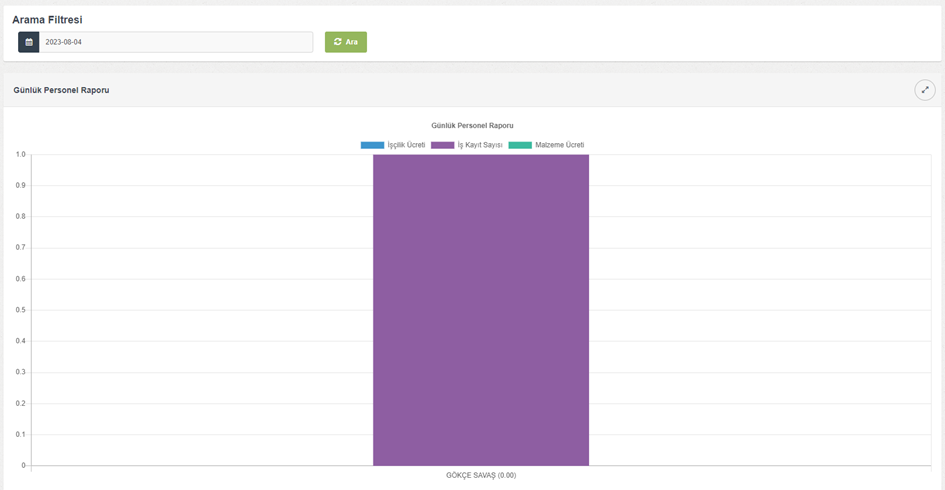
Task: Hide the İş Kayıt Sayısı series label
Action: 480,145
